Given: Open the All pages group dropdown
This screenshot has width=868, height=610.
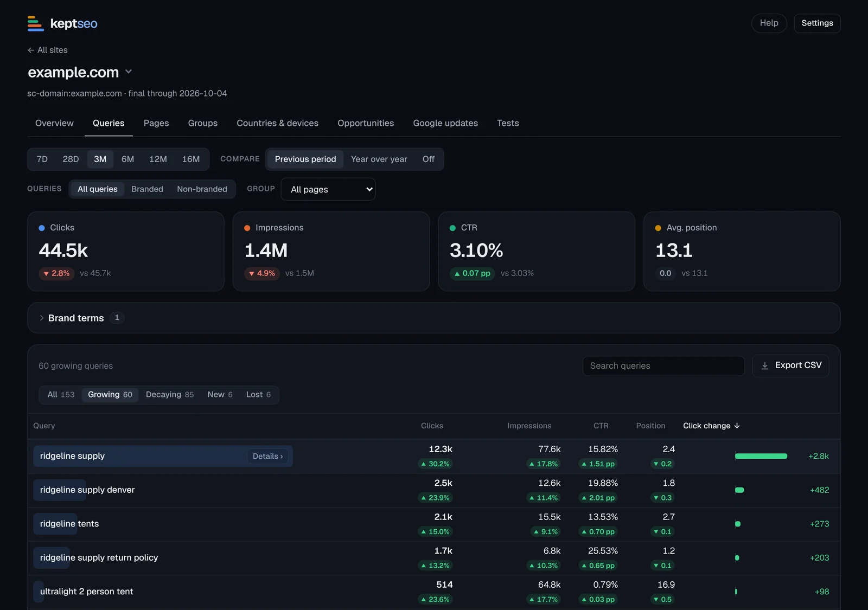Looking at the screenshot, I should [328, 189].
